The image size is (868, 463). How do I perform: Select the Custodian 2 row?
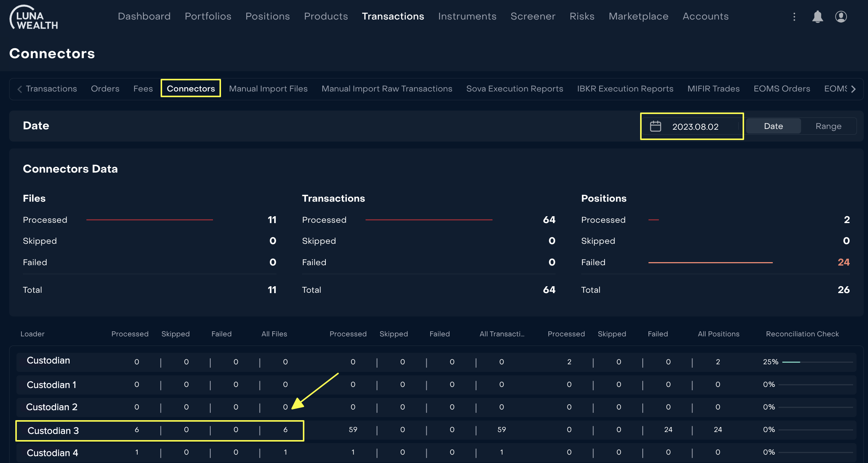tap(436, 407)
